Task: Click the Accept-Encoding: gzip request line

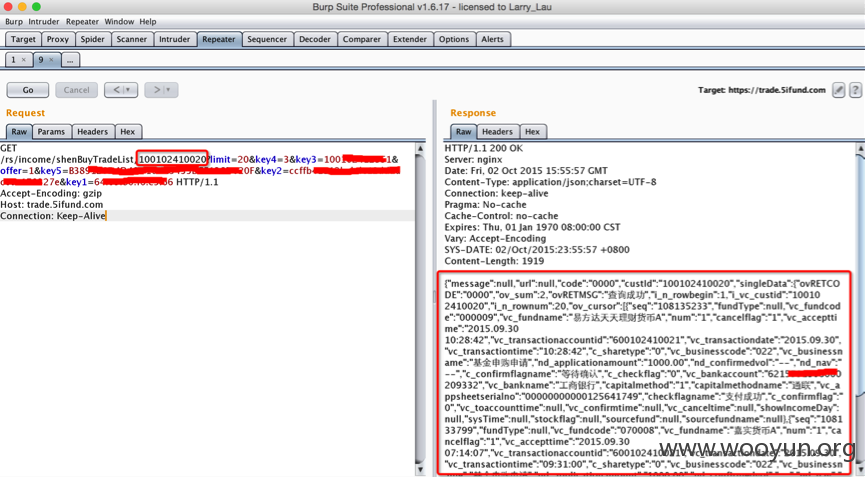Action: pos(51,193)
